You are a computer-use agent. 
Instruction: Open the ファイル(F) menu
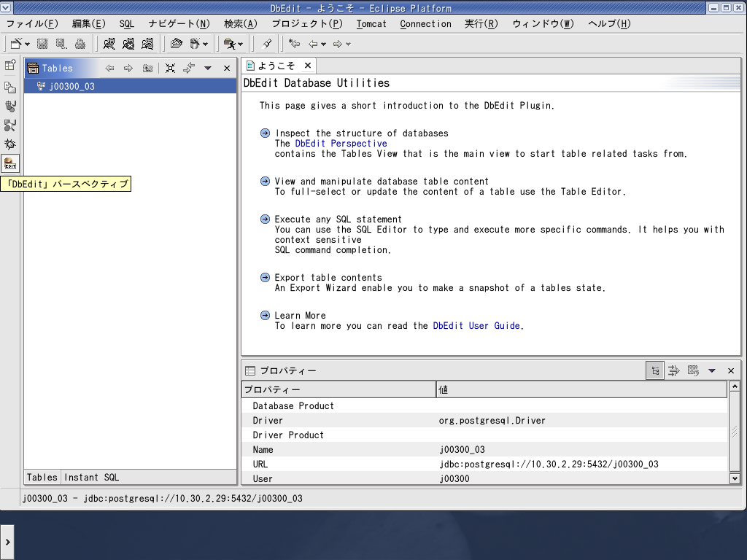coord(32,24)
